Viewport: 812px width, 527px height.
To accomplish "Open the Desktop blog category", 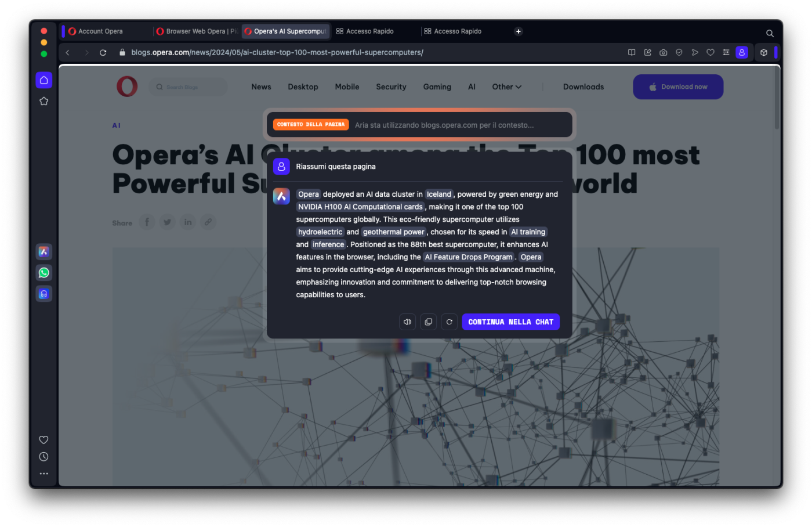I will 303,86.
